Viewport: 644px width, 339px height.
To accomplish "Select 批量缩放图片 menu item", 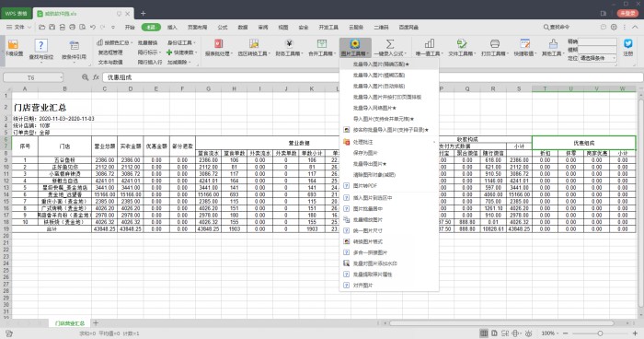I will click(x=389, y=219).
